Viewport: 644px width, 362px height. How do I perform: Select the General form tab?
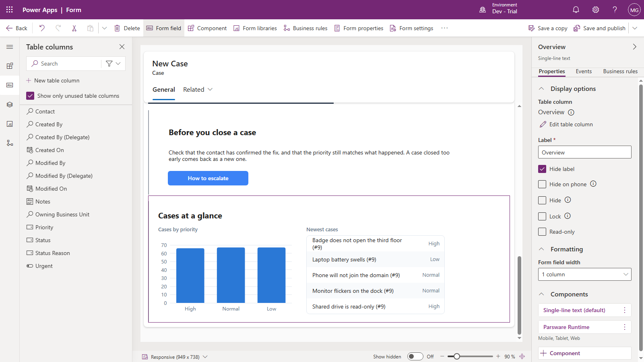pyautogui.click(x=164, y=89)
